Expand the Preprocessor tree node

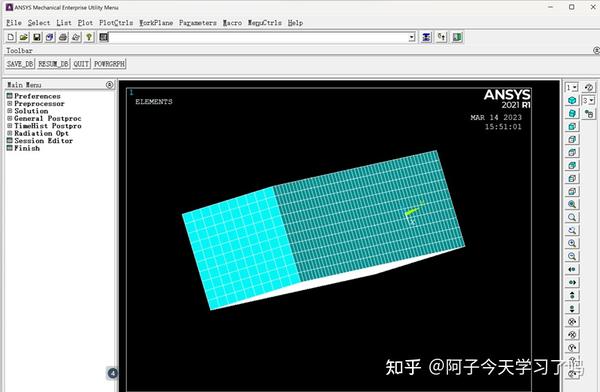[x=10, y=103]
